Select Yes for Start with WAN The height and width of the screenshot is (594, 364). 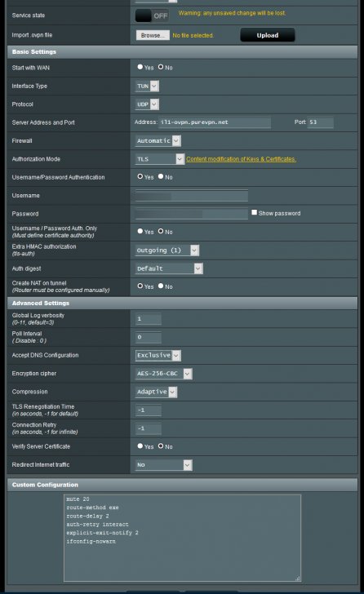coord(140,67)
